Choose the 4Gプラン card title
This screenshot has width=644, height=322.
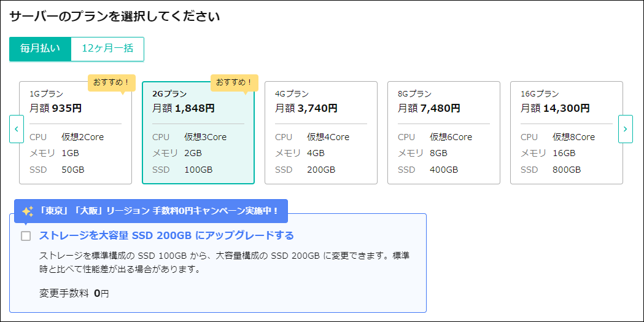[x=292, y=94]
